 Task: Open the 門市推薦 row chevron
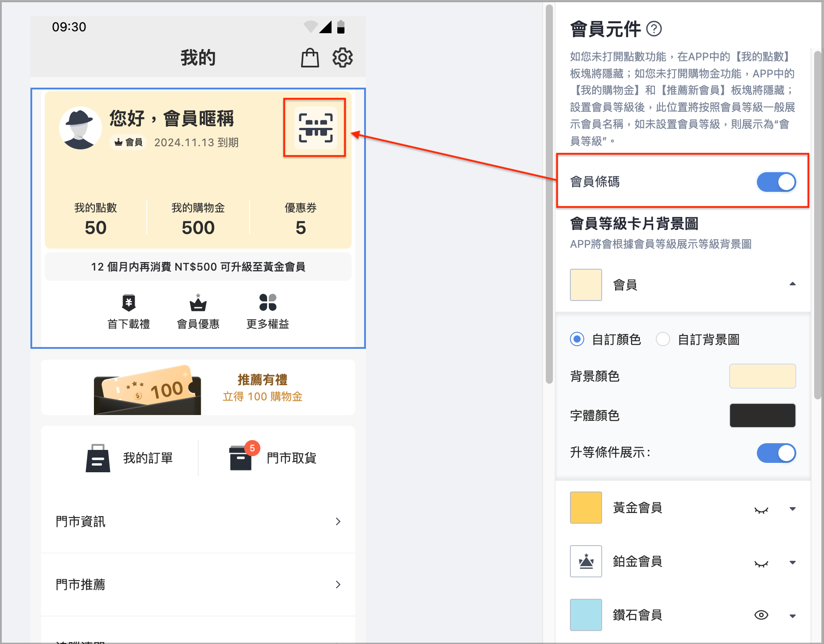point(338,585)
